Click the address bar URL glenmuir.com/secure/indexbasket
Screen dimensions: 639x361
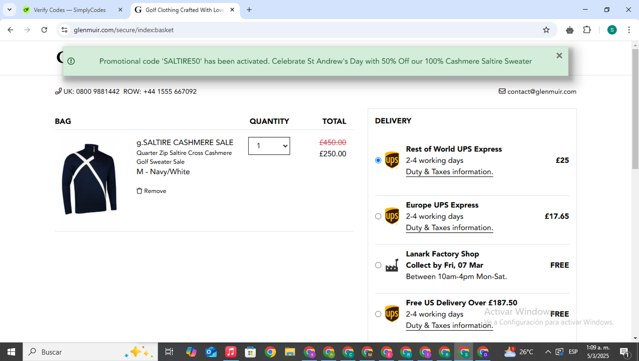(124, 30)
